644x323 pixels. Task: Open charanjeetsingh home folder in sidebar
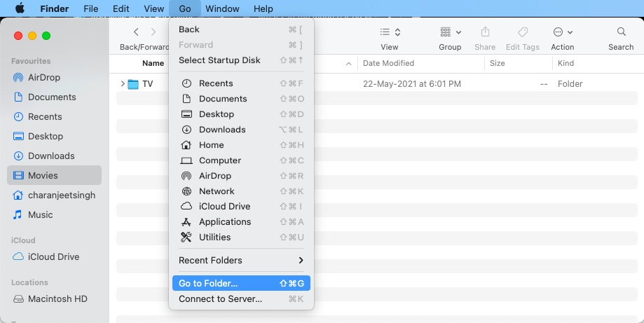54,195
